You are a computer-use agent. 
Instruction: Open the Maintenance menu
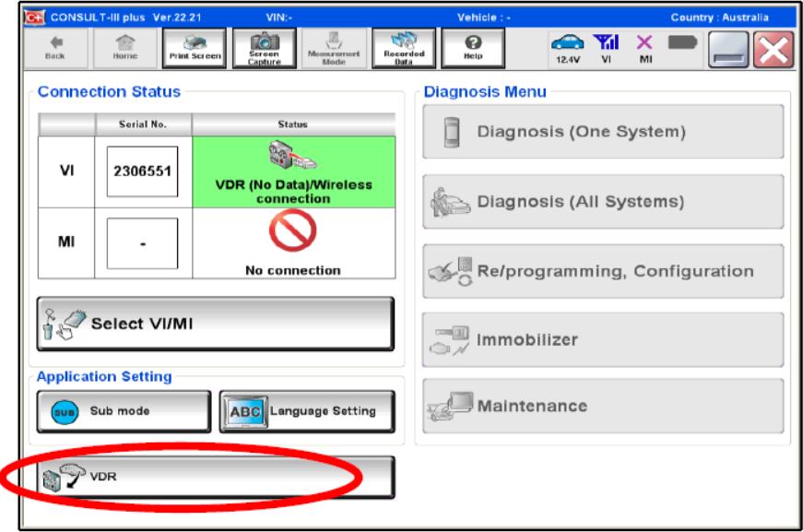point(603,406)
